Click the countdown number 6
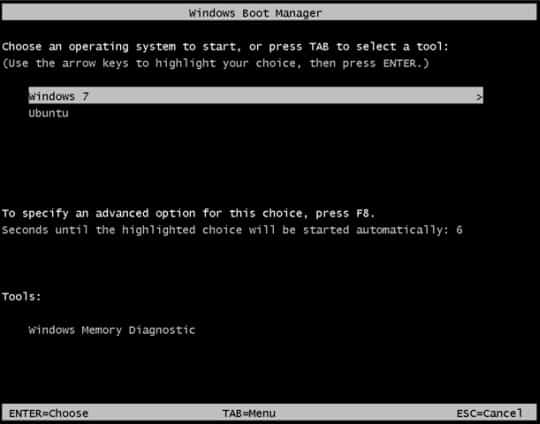Image resolution: width=540 pixels, height=424 pixels. pos(459,230)
